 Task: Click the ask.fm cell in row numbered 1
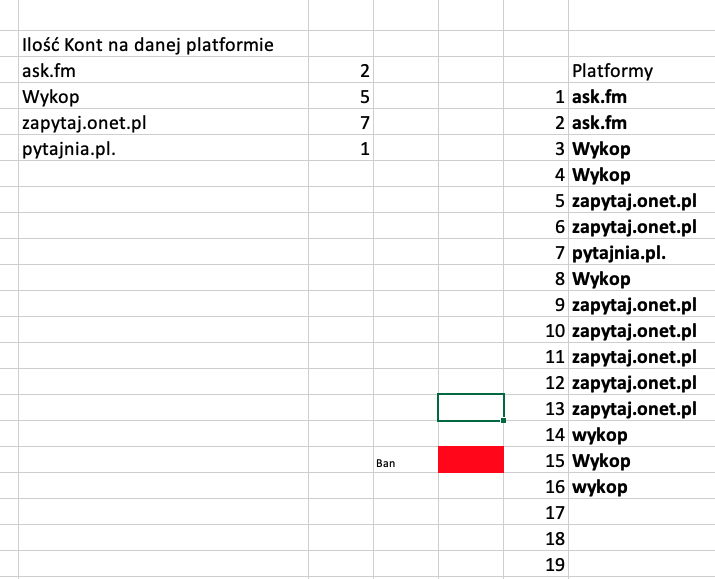pos(642,96)
